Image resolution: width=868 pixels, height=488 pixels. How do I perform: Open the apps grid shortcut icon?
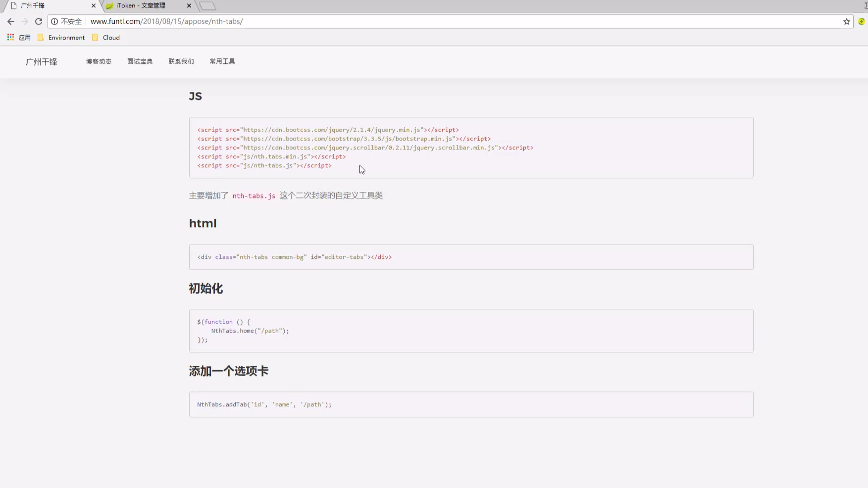pos(10,37)
